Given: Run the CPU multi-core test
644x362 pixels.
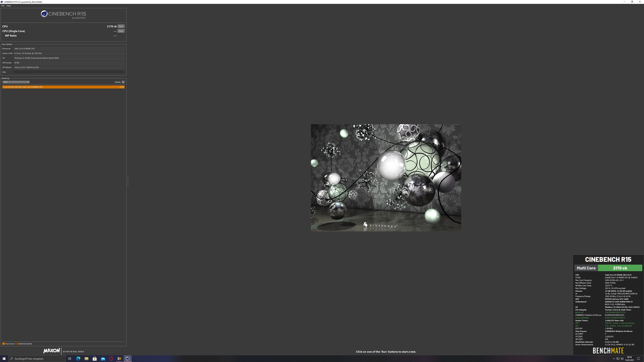Looking at the screenshot, I should 121,26.
